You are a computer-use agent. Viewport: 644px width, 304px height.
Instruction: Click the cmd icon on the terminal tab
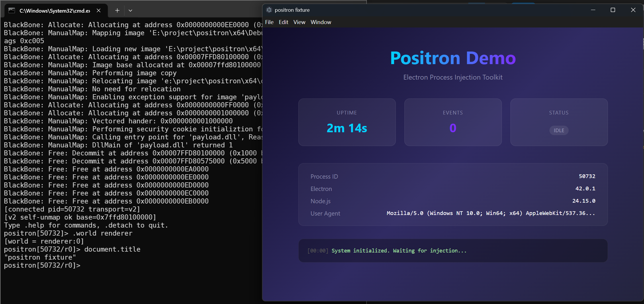(x=12, y=11)
